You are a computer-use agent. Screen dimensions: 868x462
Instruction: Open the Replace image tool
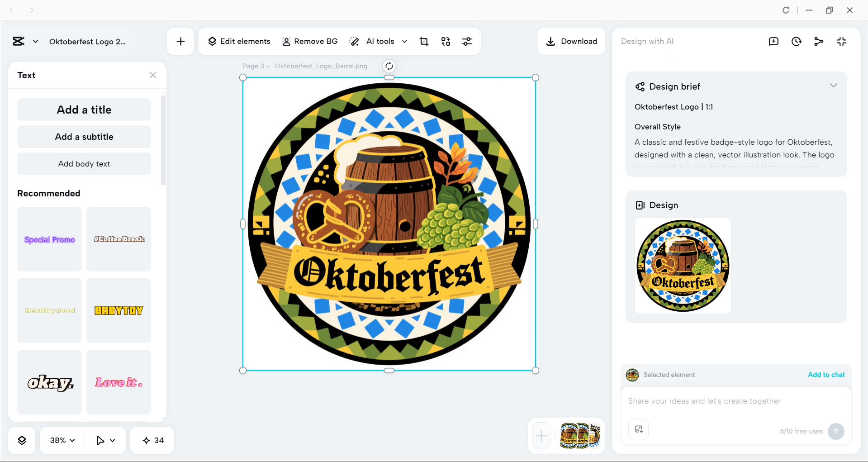446,41
